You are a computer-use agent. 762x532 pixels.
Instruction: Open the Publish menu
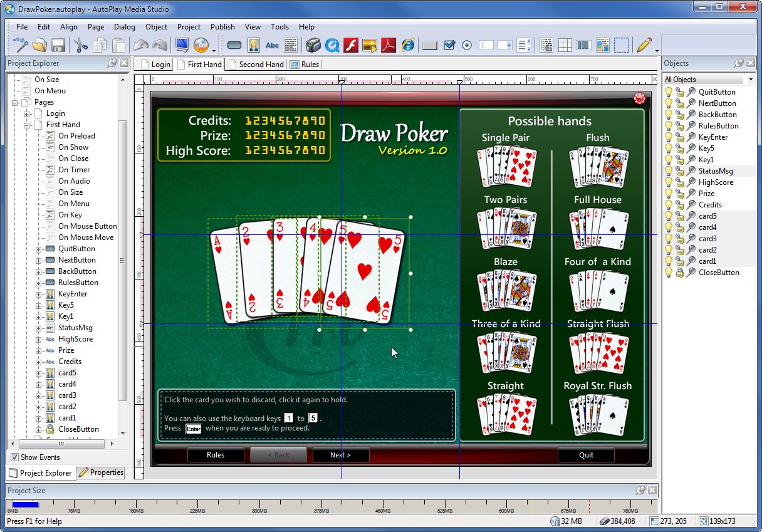[222, 27]
